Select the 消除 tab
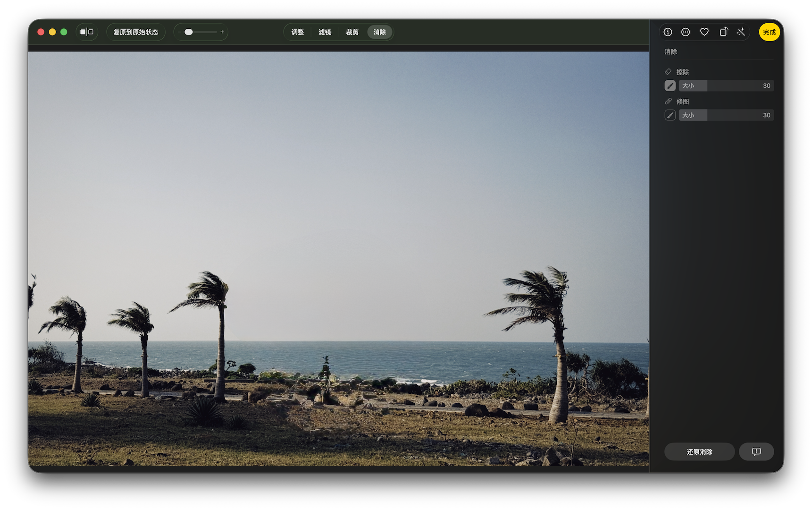Image resolution: width=812 pixels, height=510 pixels. click(379, 32)
